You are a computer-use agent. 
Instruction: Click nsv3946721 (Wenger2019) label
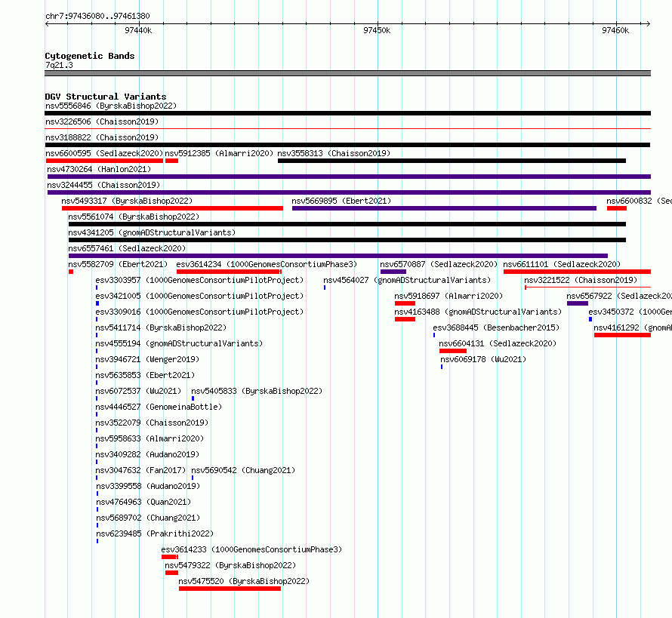click(147, 359)
